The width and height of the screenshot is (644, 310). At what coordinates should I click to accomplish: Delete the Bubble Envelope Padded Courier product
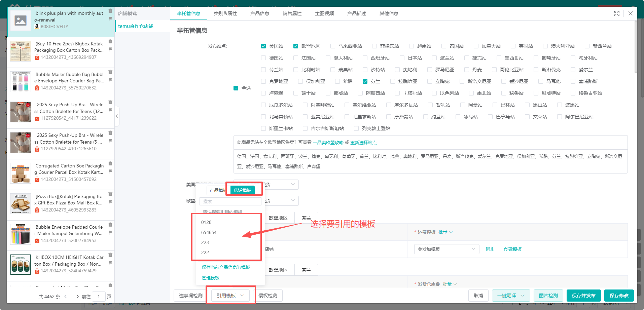110,225
